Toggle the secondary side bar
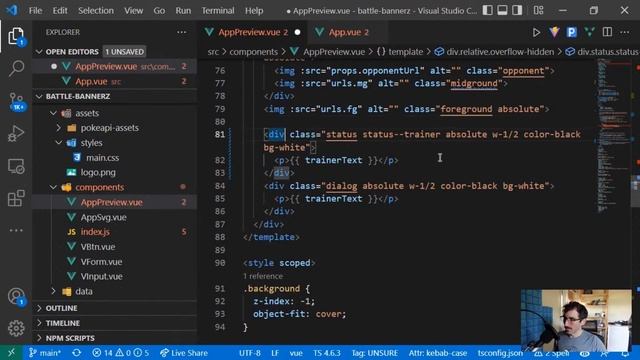Viewport: 640px width, 360px height. (x=517, y=10)
